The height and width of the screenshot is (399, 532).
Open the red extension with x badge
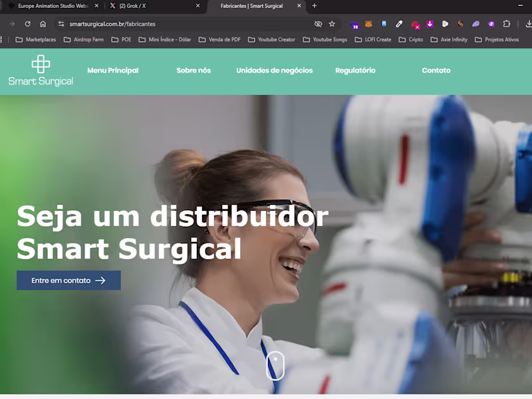pos(415,25)
